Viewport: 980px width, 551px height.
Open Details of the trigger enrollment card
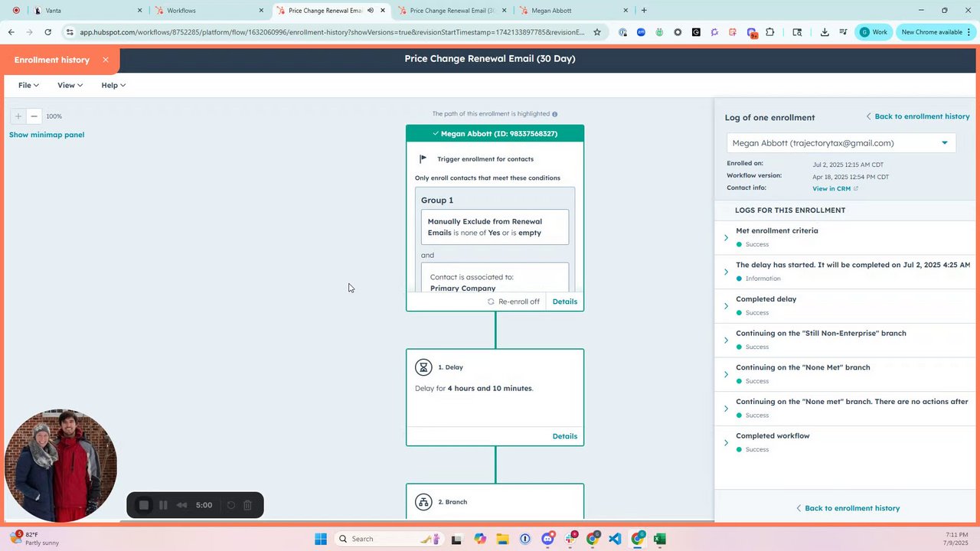point(565,302)
